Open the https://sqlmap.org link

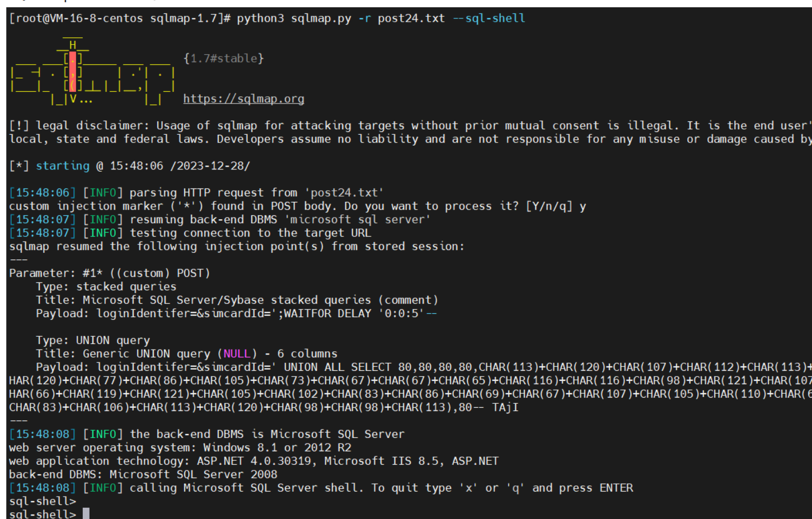[x=243, y=99]
